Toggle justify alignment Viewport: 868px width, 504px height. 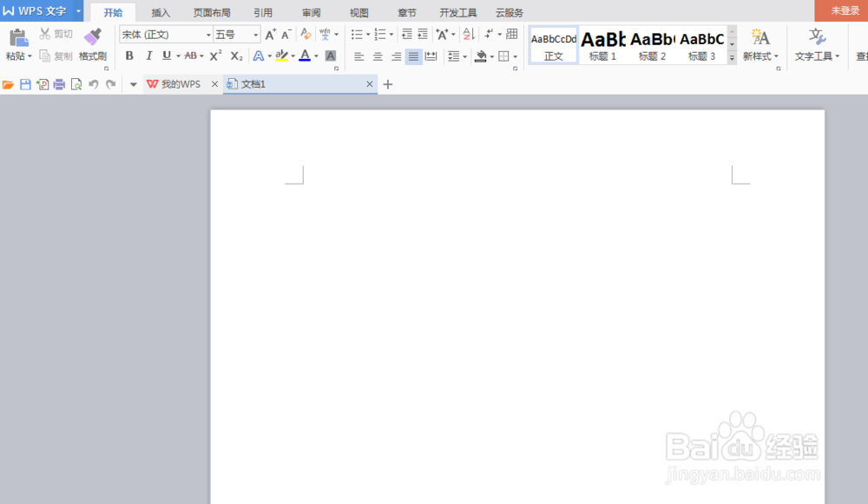click(x=413, y=56)
